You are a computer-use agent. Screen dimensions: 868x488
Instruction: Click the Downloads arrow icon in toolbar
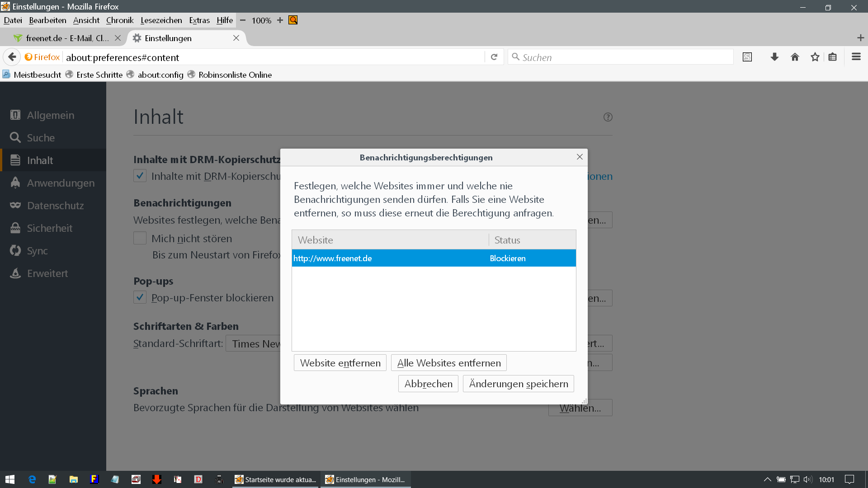click(x=774, y=57)
